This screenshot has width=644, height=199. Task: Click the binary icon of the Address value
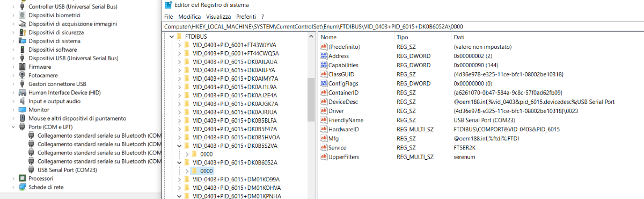[324, 56]
